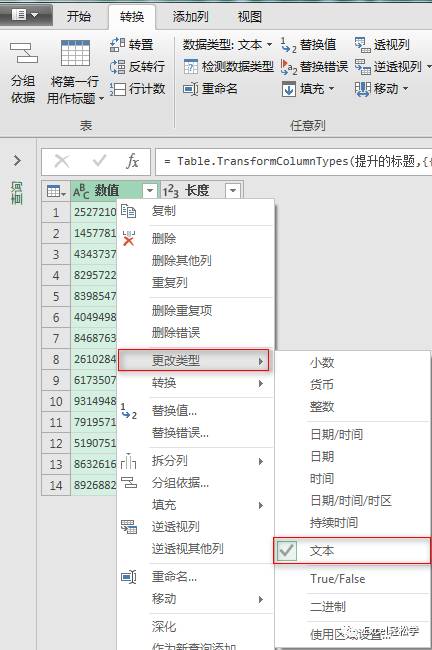Select 货币 data type

click(x=322, y=384)
